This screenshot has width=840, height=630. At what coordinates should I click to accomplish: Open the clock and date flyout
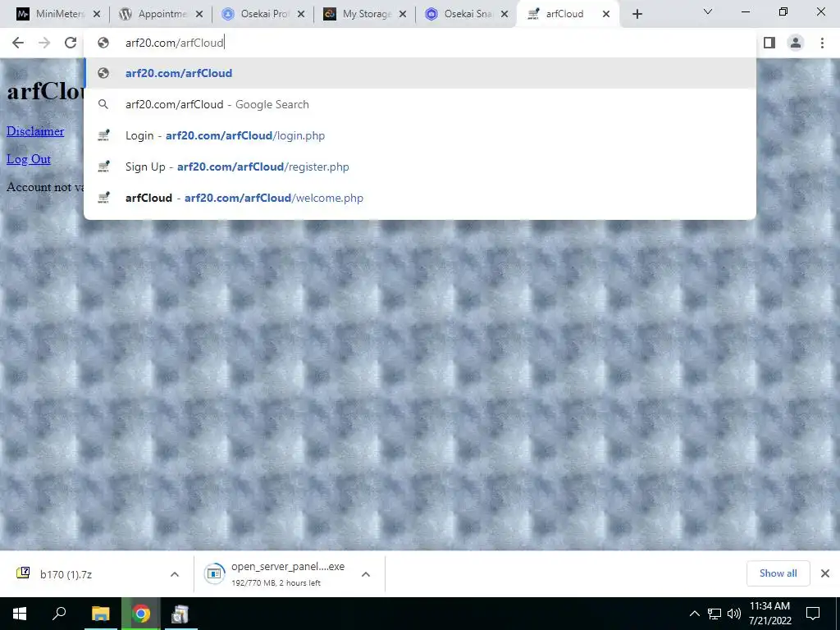pos(769,614)
